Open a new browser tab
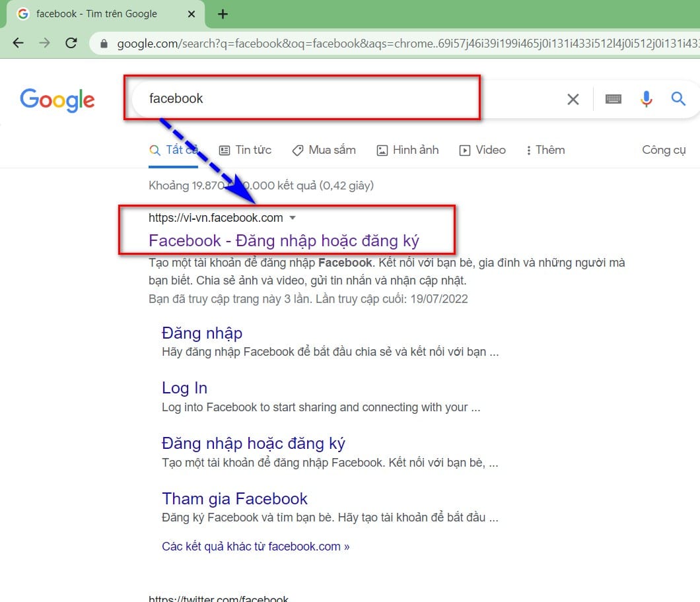Image resolution: width=700 pixels, height=602 pixels. coord(223,15)
